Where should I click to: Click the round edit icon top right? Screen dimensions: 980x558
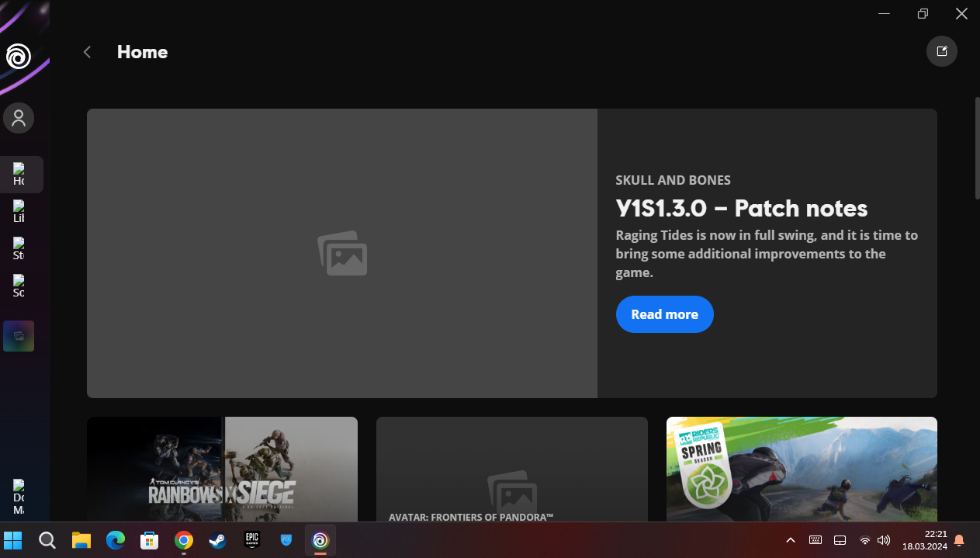pos(942,51)
